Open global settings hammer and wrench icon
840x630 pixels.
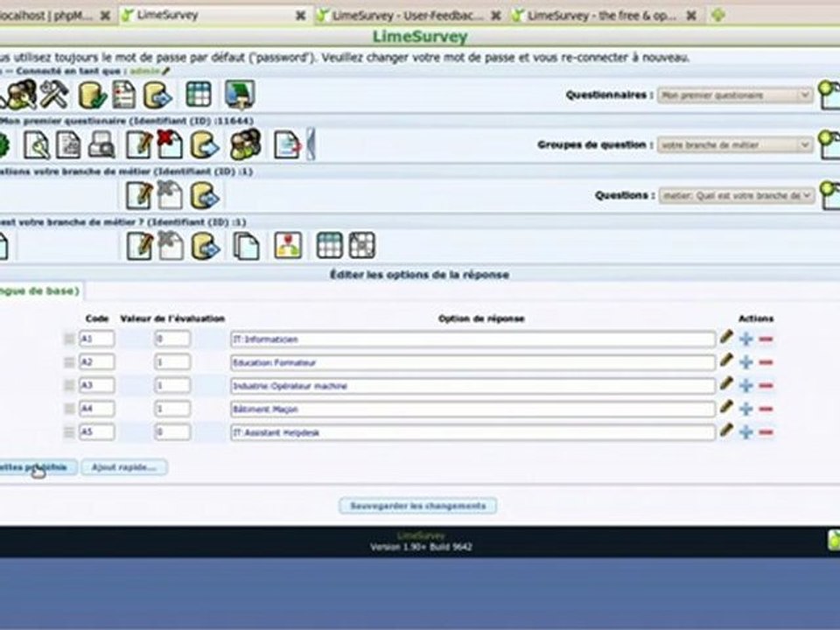coord(54,94)
